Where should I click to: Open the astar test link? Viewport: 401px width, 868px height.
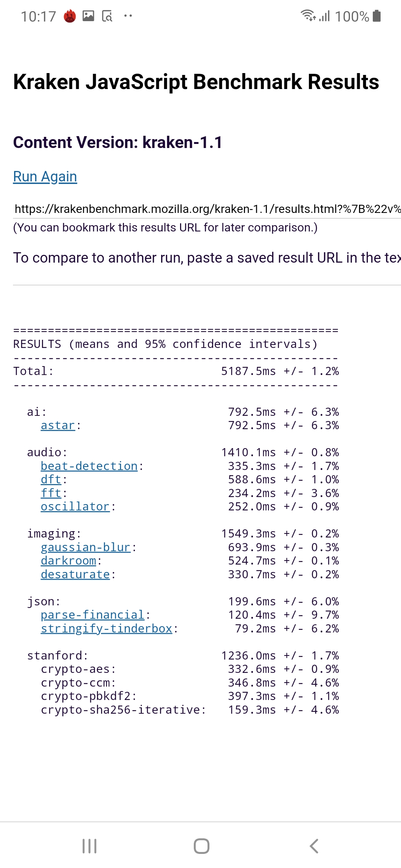tap(58, 425)
